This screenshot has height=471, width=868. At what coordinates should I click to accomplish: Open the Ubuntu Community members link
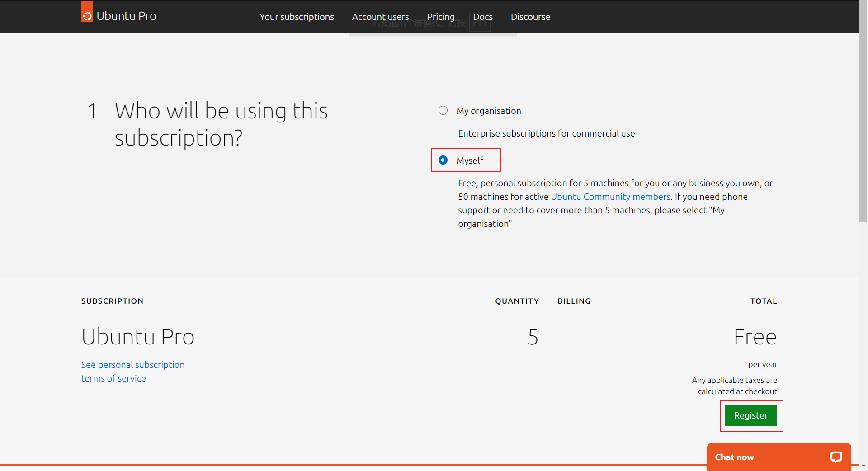[x=610, y=197]
